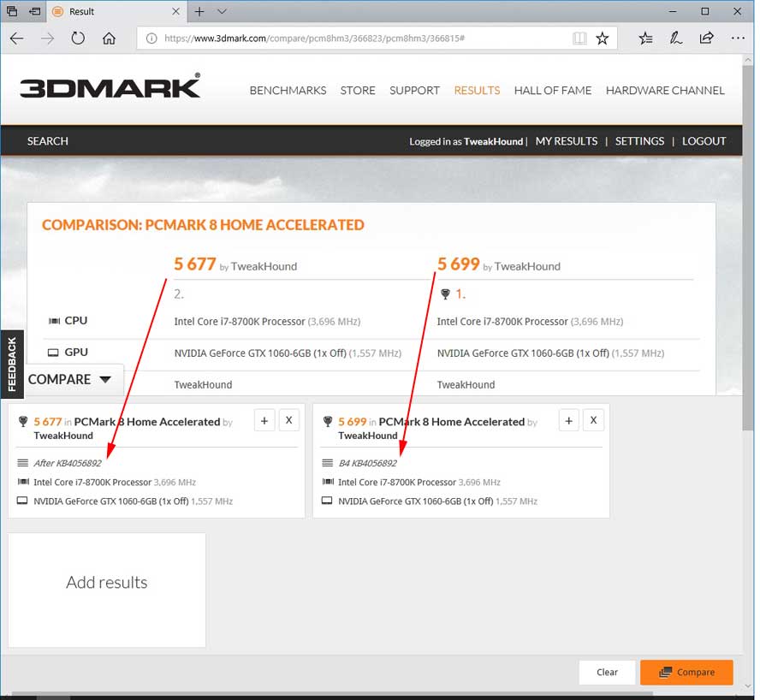Click Add results box

107,590
